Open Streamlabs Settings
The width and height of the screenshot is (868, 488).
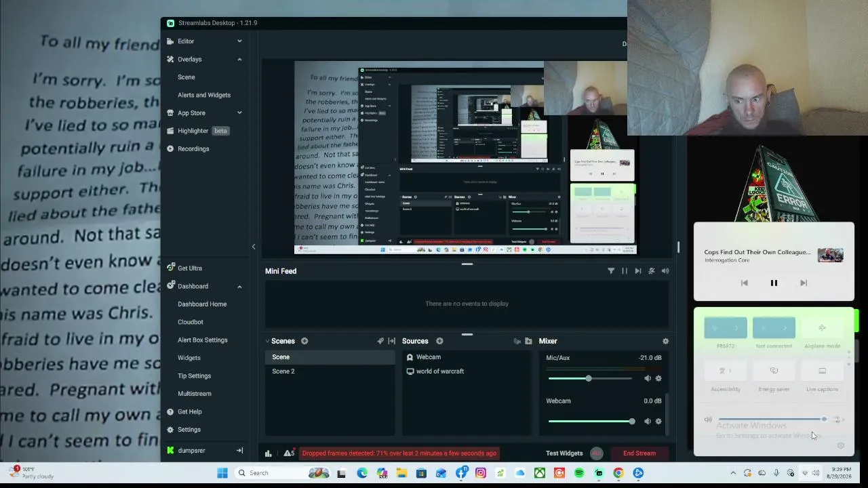(x=189, y=430)
